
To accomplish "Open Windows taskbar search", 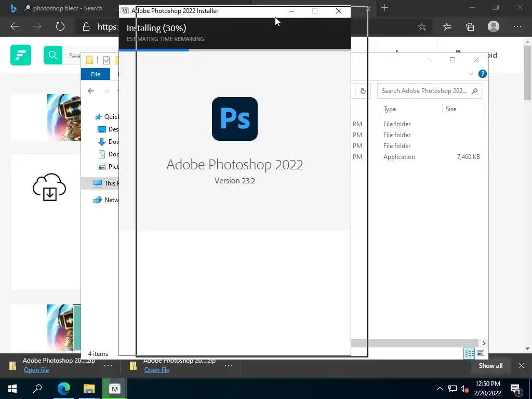I will [x=37, y=389].
